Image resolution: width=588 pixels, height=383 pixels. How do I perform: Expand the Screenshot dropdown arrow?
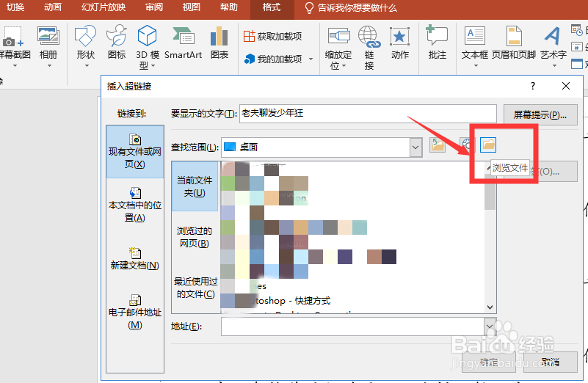(x=15, y=66)
